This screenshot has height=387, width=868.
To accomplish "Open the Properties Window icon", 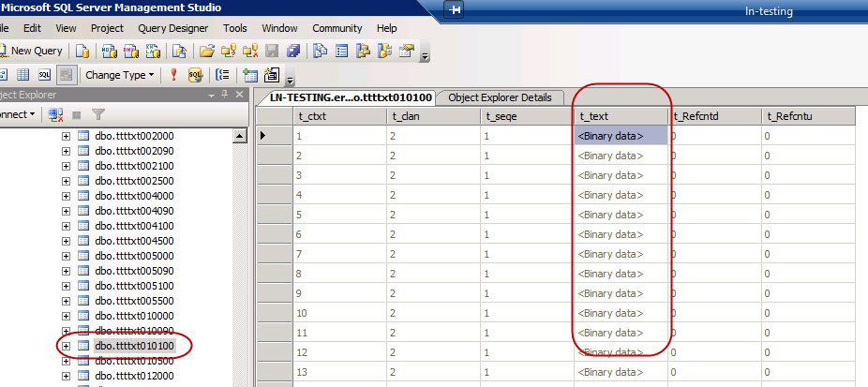I will (x=406, y=52).
